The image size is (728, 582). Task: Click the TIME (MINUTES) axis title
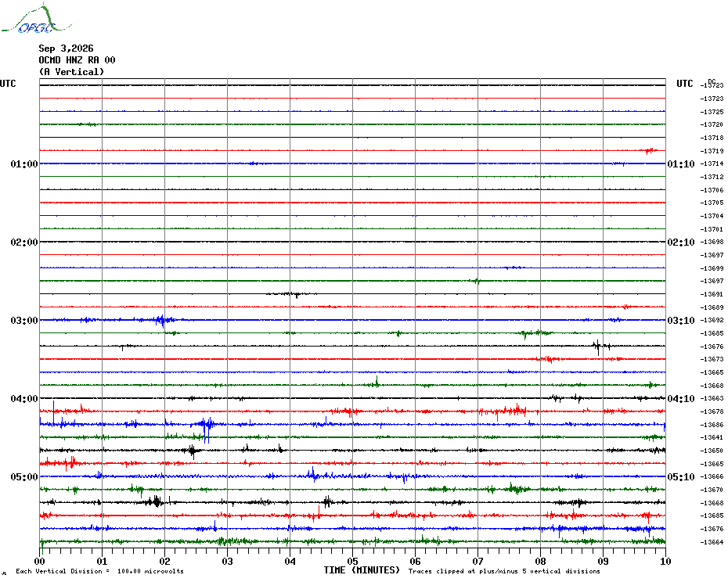[362, 570]
